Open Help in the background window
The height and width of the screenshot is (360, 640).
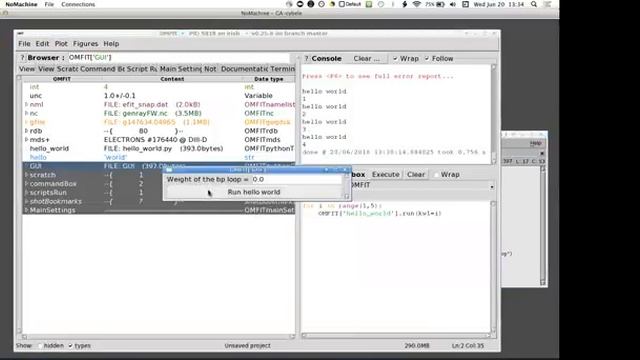tap(536, 143)
